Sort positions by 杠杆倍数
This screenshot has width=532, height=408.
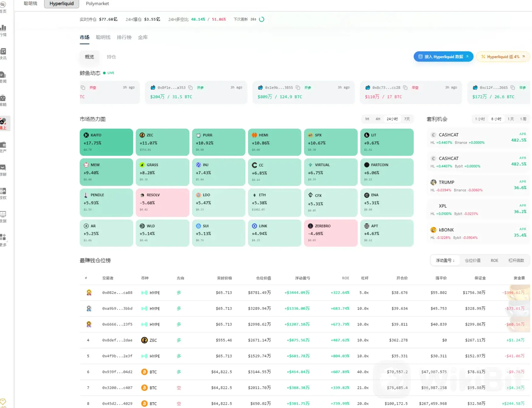click(516, 260)
